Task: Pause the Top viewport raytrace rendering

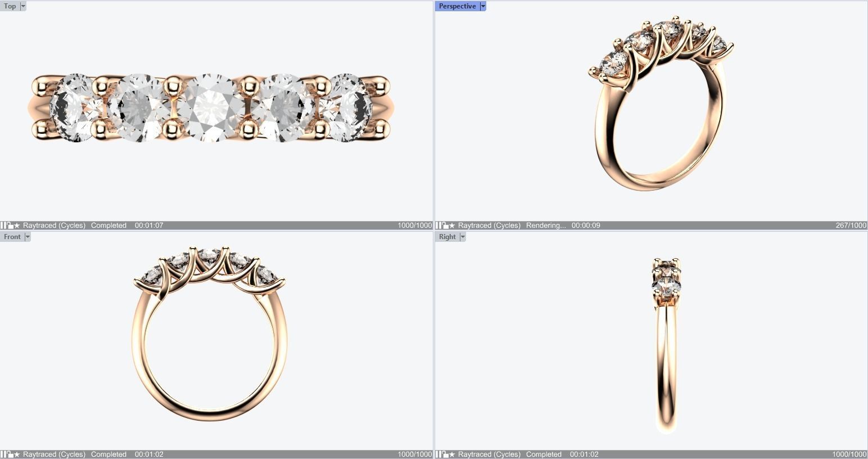Action: [3, 226]
